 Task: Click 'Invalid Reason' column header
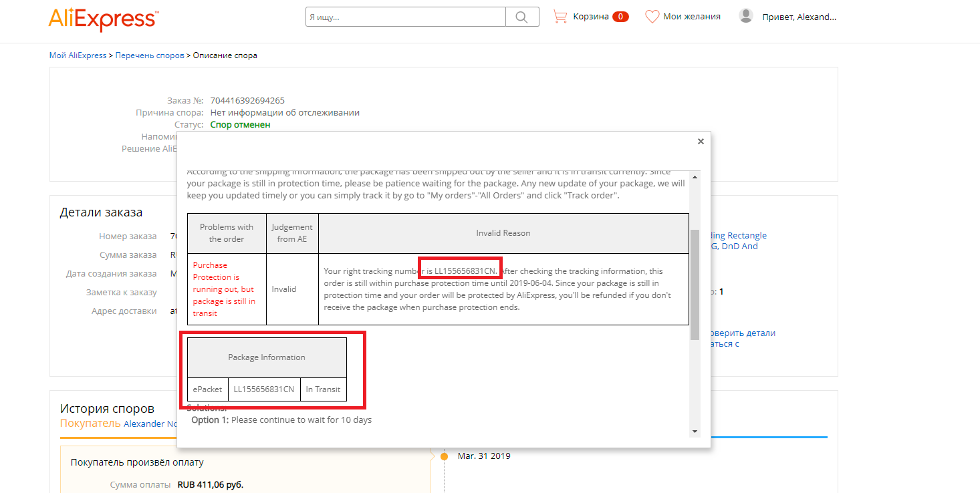(x=503, y=233)
